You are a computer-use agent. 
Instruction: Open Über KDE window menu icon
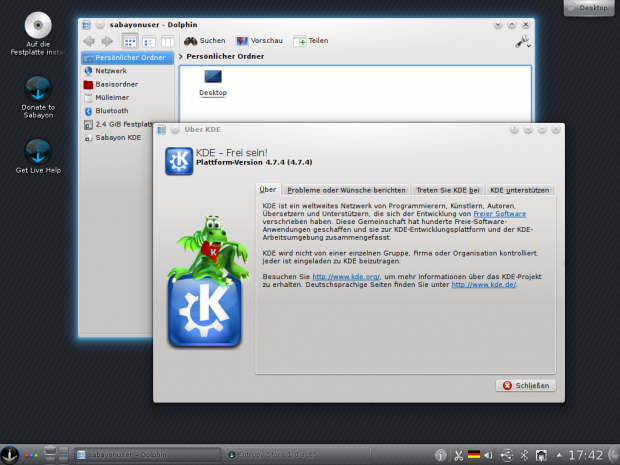(x=161, y=130)
